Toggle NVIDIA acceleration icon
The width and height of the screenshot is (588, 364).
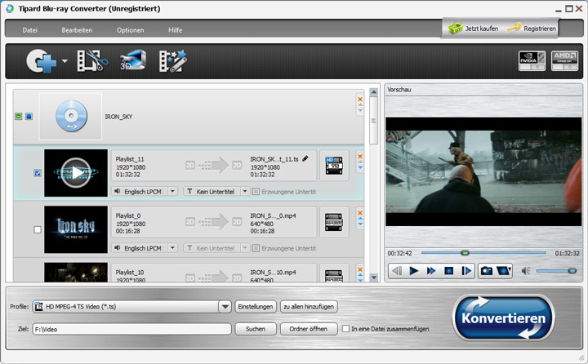tap(532, 60)
